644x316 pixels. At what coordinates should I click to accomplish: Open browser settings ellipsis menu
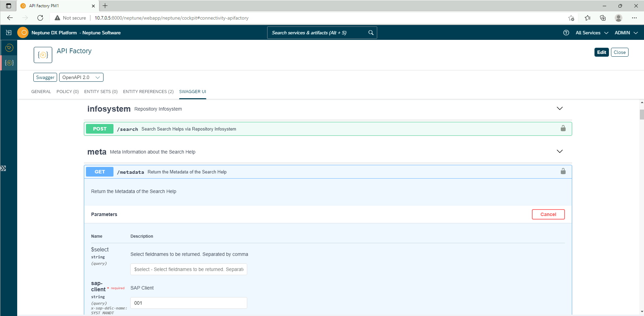click(x=634, y=18)
